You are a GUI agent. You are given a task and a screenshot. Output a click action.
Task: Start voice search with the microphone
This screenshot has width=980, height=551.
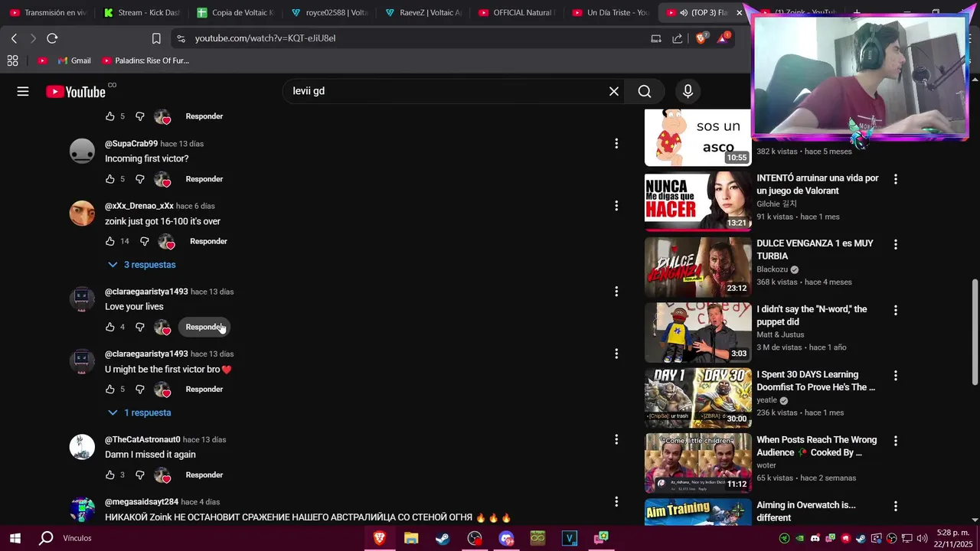point(688,91)
